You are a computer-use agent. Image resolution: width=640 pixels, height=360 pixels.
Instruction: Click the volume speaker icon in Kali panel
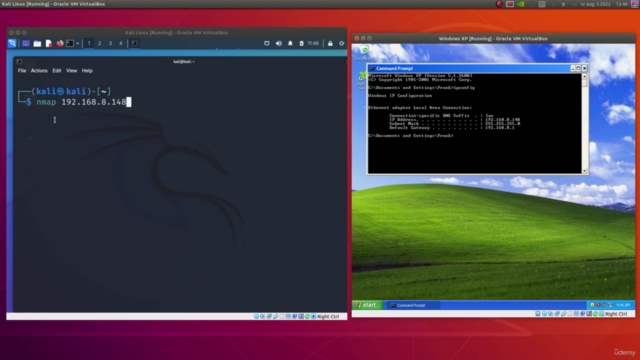pos(279,43)
